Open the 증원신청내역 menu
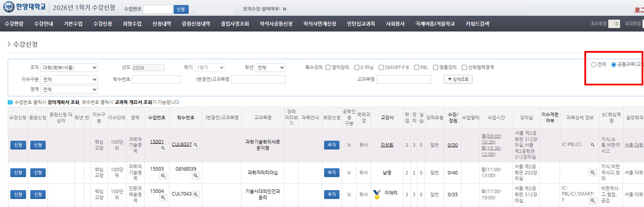The width and height of the screenshot is (644, 207). click(x=196, y=24)
